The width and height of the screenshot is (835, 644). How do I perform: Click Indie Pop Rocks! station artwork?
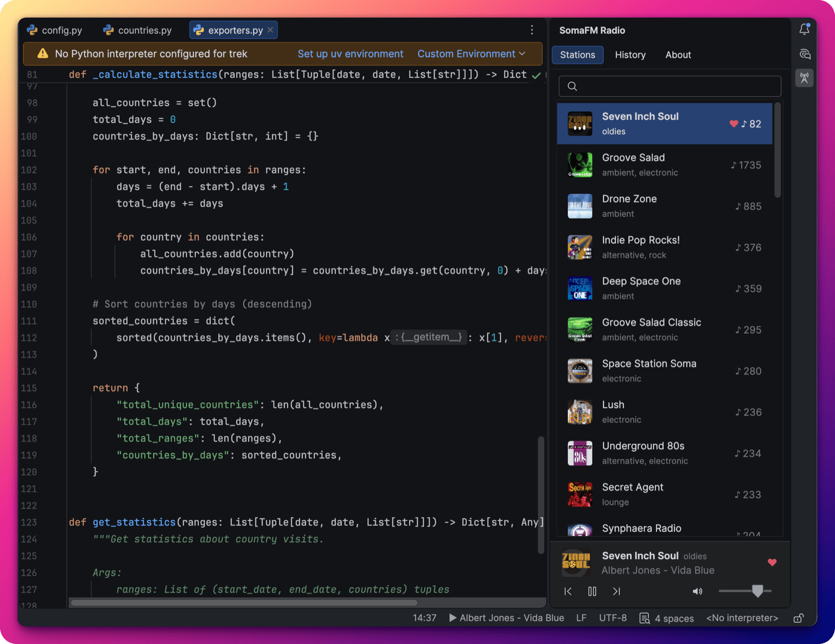click(580, 247)
